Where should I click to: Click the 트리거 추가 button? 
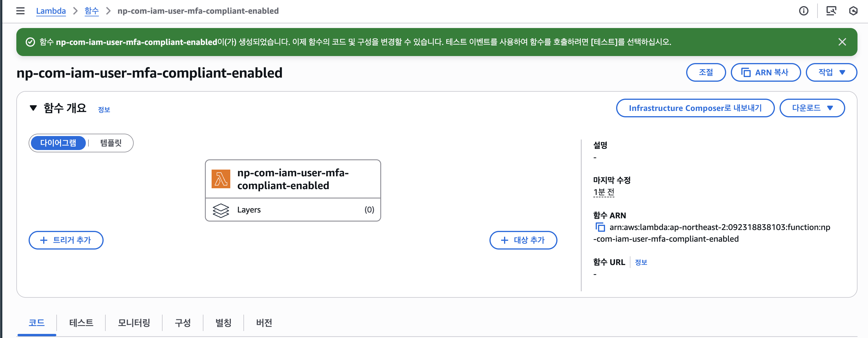66,240
